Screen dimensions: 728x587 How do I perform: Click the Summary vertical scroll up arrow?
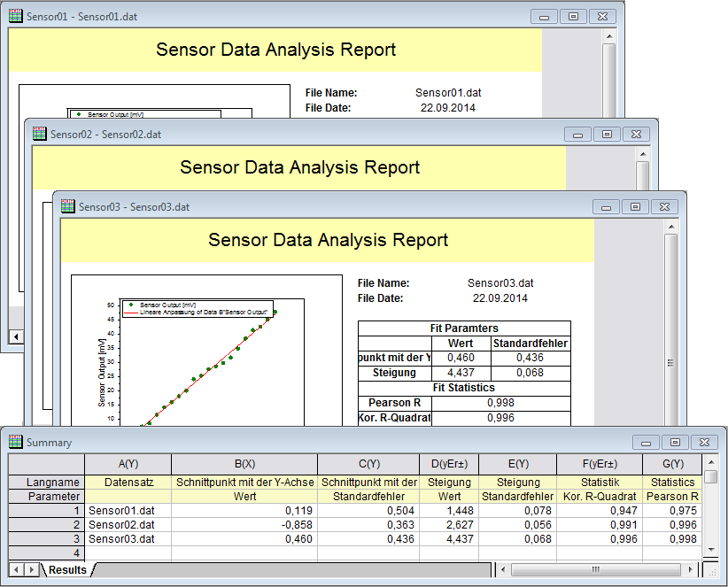click(711, 462)
